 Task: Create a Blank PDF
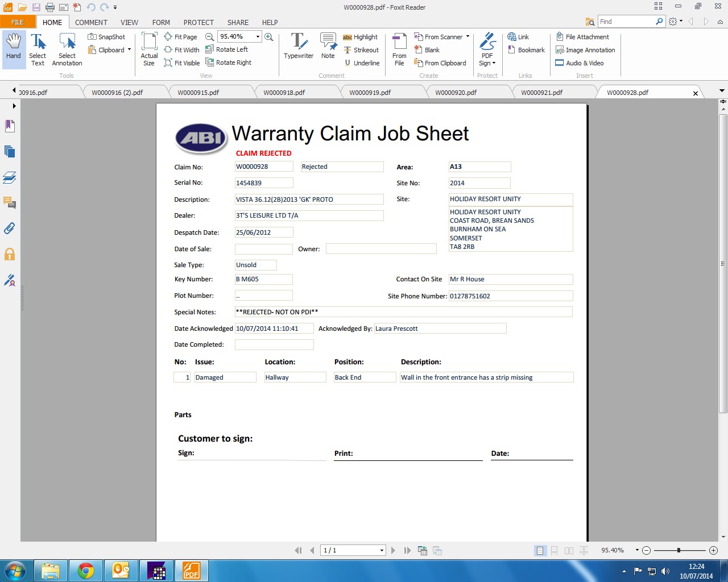coord(427,50)
